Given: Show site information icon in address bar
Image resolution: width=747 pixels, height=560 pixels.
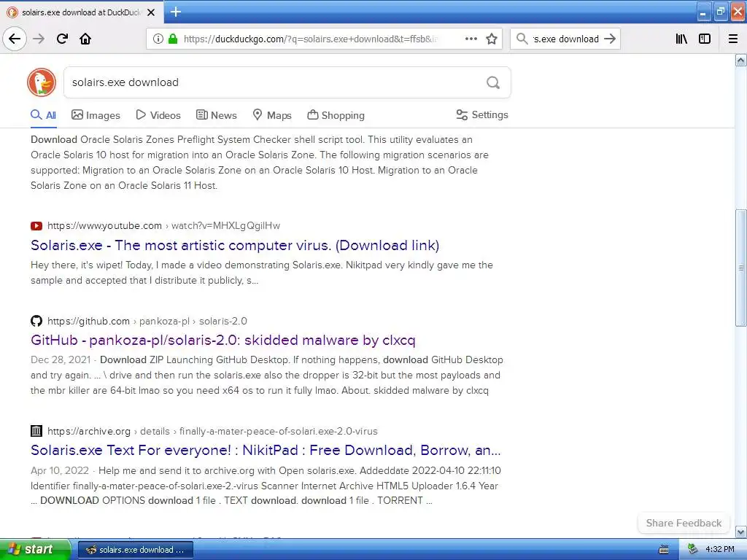Looking at the screenshot, I should tap(158, 39).
